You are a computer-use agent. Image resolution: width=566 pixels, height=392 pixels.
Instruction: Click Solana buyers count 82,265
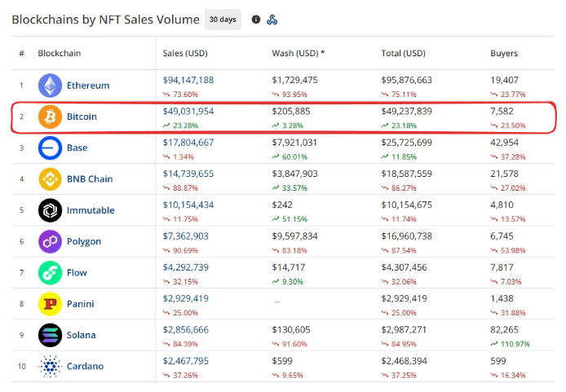[504, 329]
